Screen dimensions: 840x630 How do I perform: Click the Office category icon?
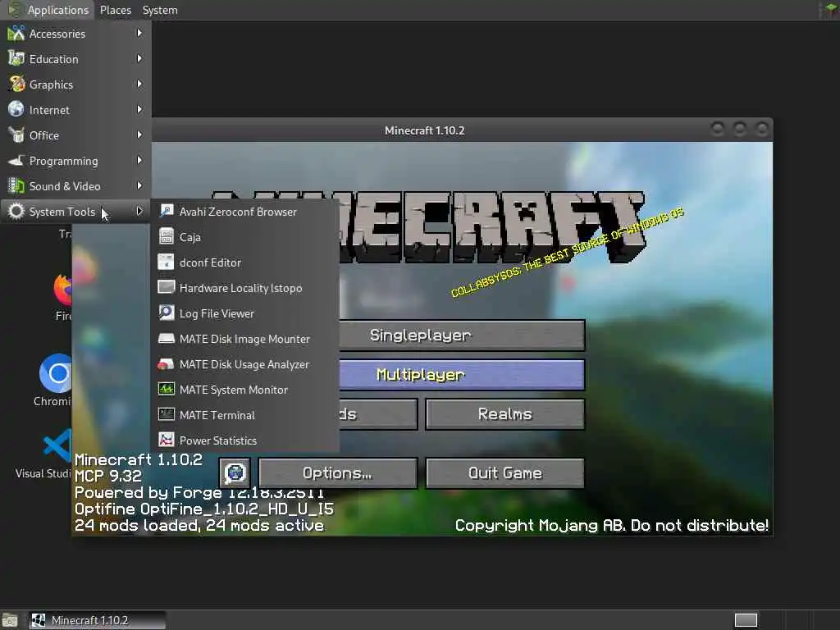point(16,135)
